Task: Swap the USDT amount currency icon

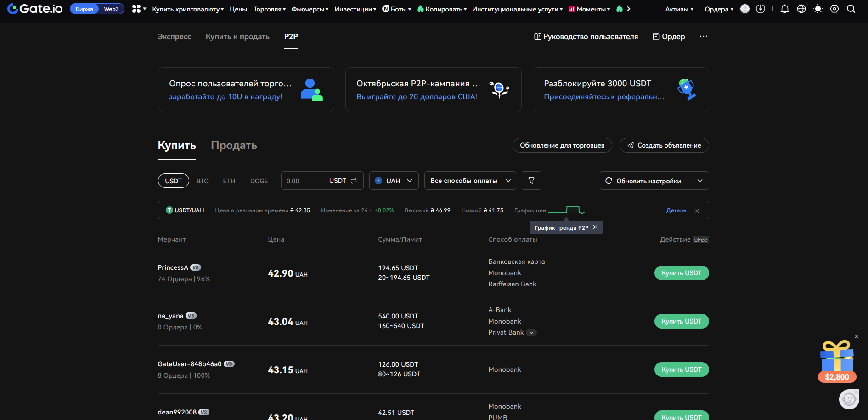Action: pyautogui.click(x=354, y=181)
